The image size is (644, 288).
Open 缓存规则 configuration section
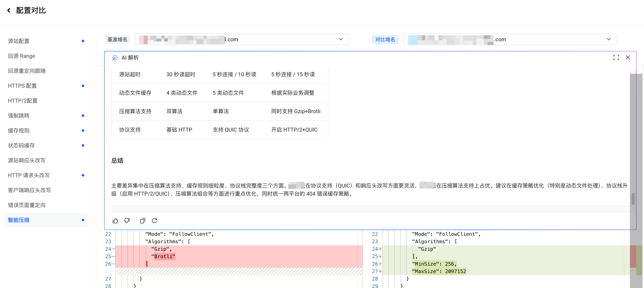coord(19,131)
